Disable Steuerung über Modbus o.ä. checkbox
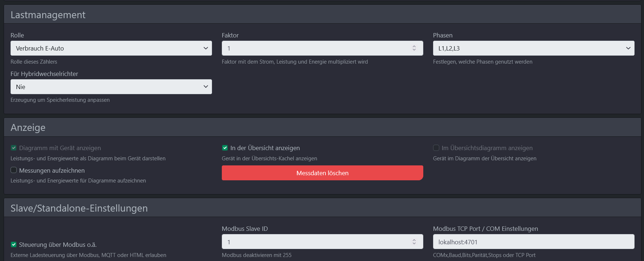 [x=14, y=245]
